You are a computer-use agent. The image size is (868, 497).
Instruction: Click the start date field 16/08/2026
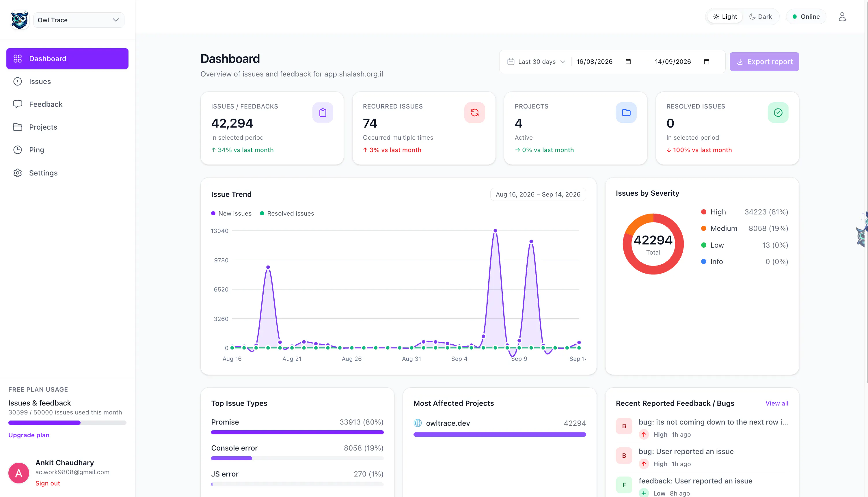pos(604,62)
